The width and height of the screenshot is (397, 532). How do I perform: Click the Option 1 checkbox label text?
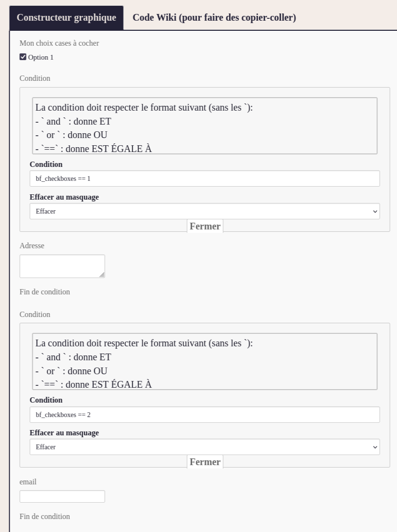pos(41,57)
